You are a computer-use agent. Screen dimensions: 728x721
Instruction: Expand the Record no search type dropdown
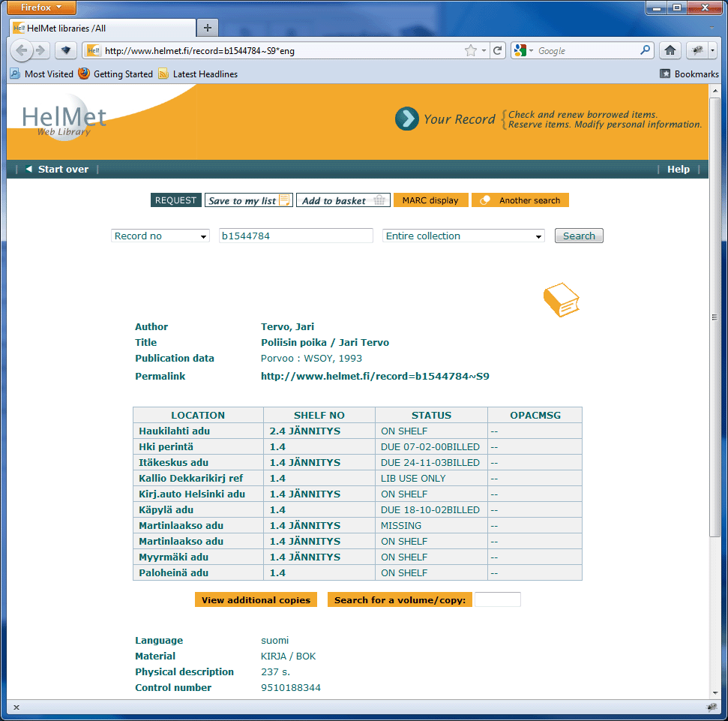(x=160, y=236)
